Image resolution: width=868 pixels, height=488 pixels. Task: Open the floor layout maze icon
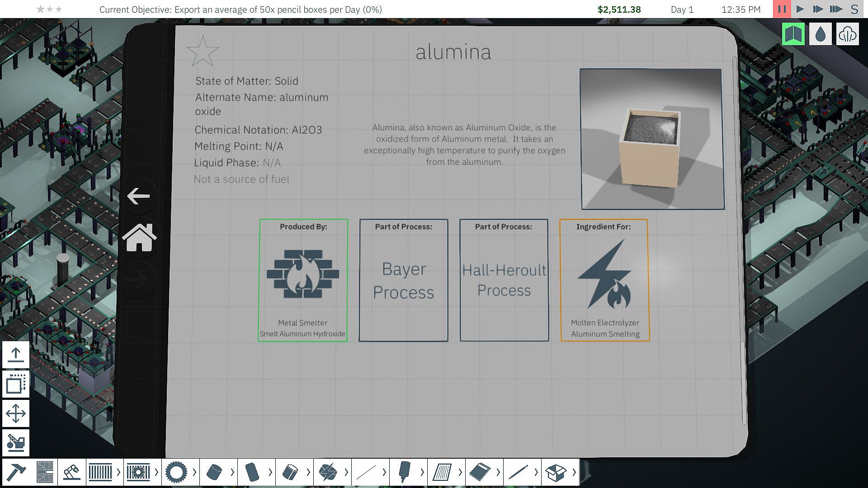45,473
